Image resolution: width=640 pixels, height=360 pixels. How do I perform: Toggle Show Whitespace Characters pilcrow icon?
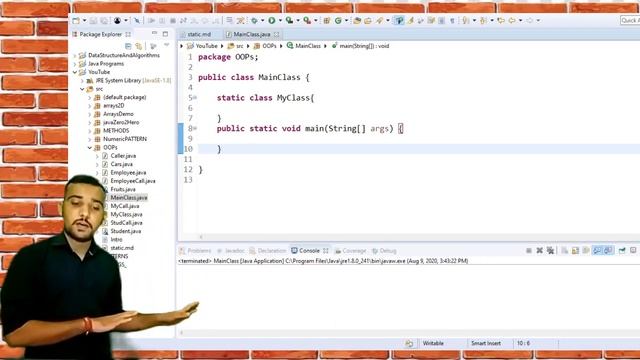click(452, 20)
